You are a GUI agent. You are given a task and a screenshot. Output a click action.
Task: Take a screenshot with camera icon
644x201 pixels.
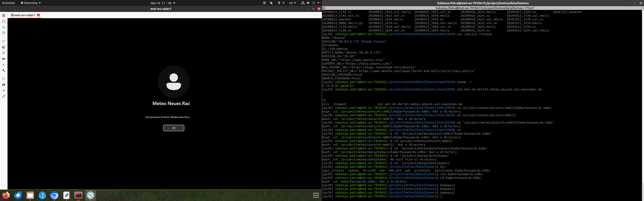[x=4, y=85]
